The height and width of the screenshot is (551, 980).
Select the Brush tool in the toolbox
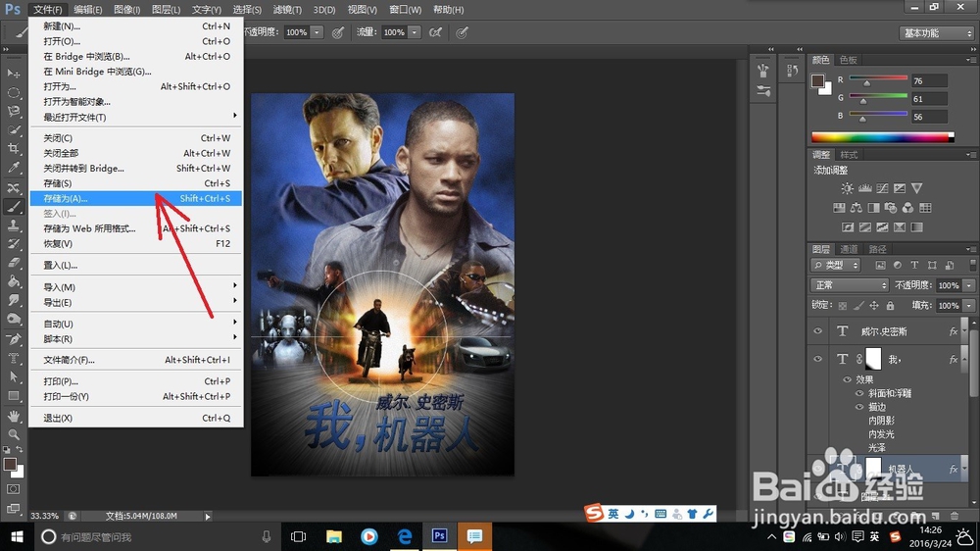(x=13, y=207)
